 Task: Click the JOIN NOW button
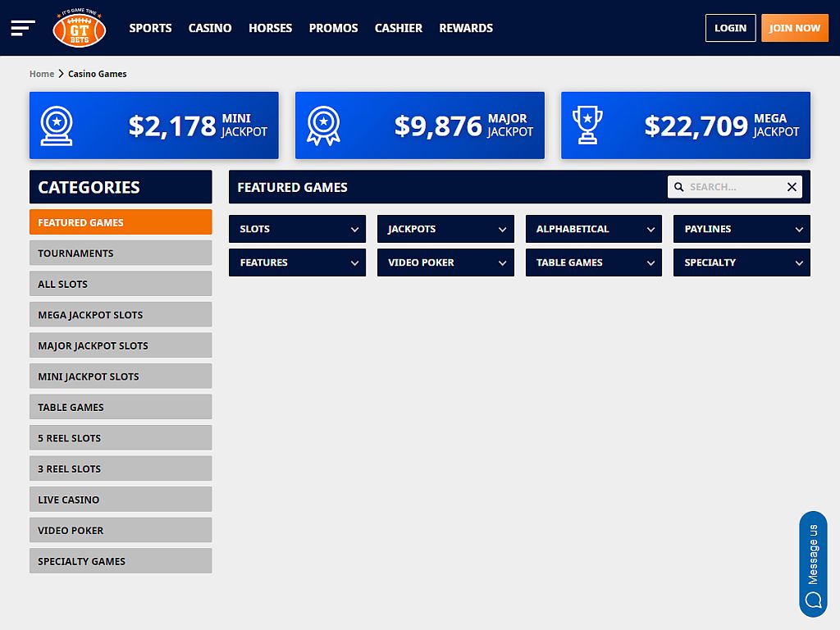point(794,27)
